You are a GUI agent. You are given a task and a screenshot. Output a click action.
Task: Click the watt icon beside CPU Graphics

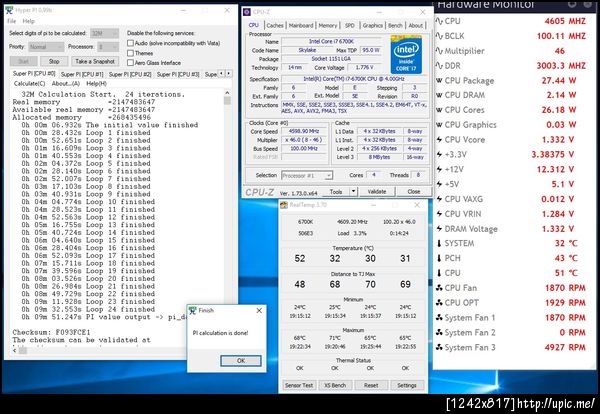tap(439, 125)
